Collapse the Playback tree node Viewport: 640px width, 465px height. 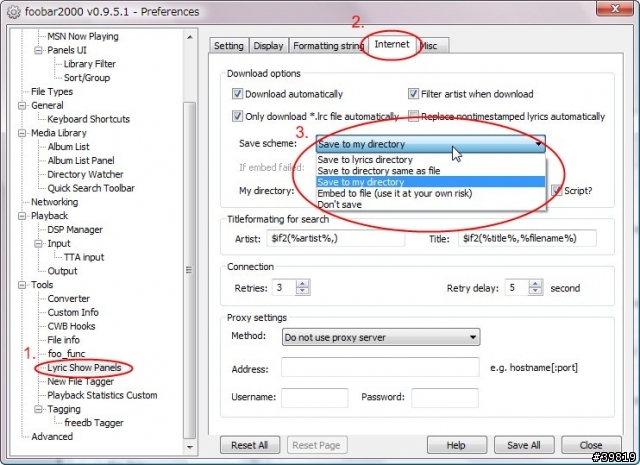22,216
